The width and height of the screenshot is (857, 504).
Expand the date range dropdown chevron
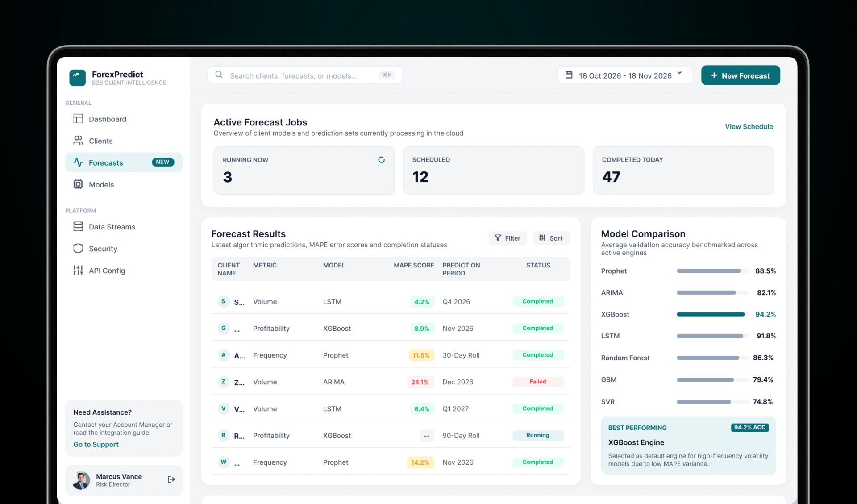680,74
